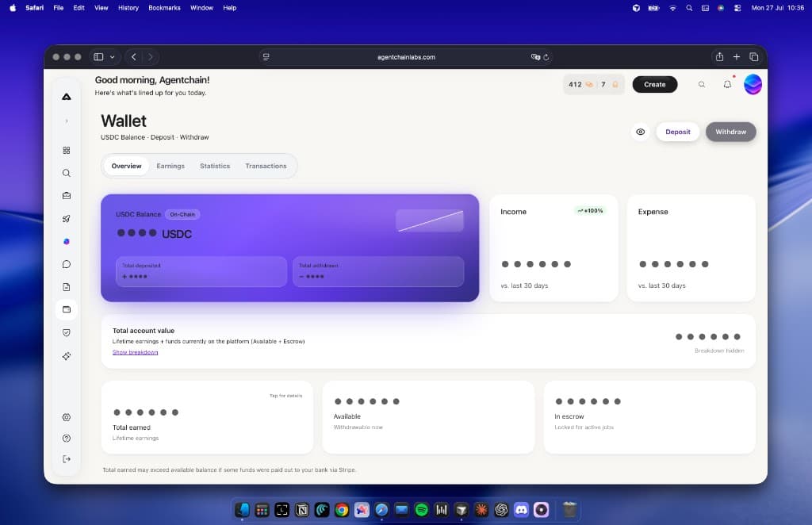
Task: Open the page reader icon in address bar
Action: tap(266, 57)
